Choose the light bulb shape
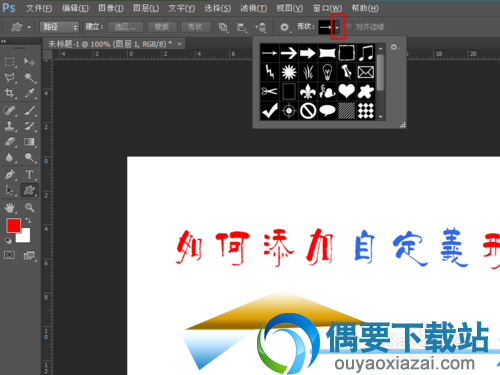Viewport: 500px width, 375px height. [x=327, y=72]
